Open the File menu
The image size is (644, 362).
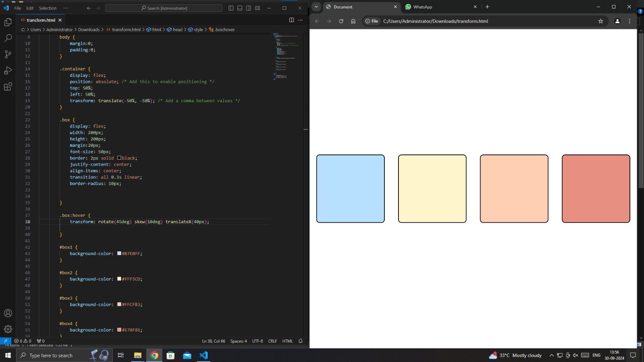point(18,8)
